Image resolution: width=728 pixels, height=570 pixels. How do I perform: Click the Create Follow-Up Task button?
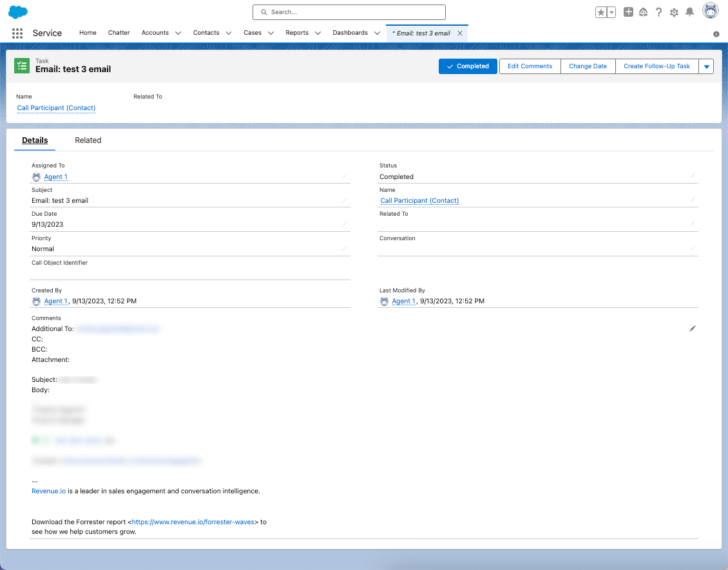click(656, 66)
